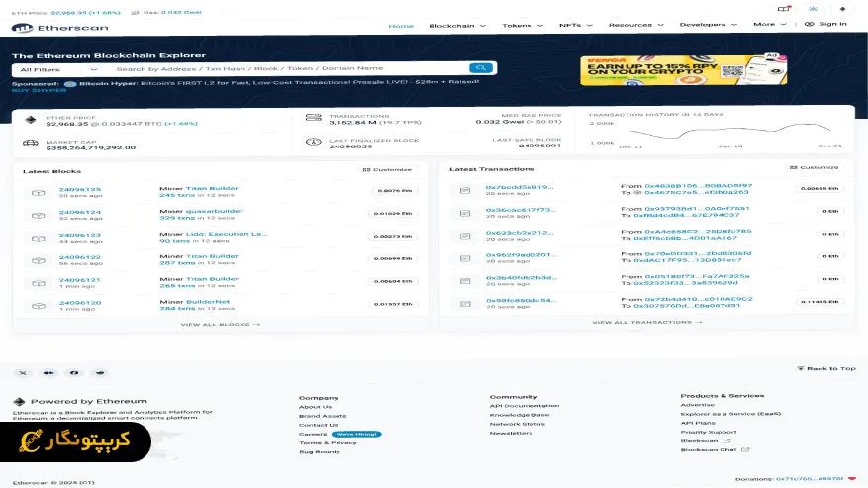Open Etherscan's X (Twitter) social icon
Image resolution: width=868 pixels, height=488 pixels.
(x=23, y=373)
